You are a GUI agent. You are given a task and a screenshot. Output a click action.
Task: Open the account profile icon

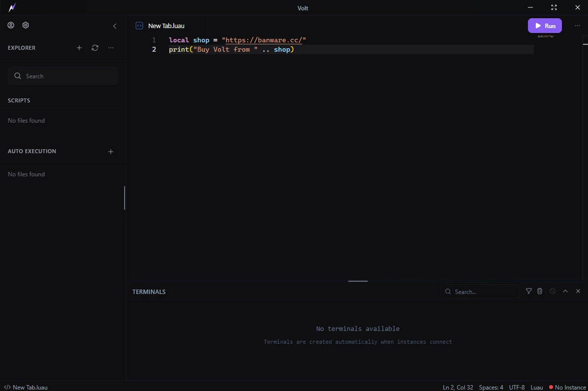point(11,25)
